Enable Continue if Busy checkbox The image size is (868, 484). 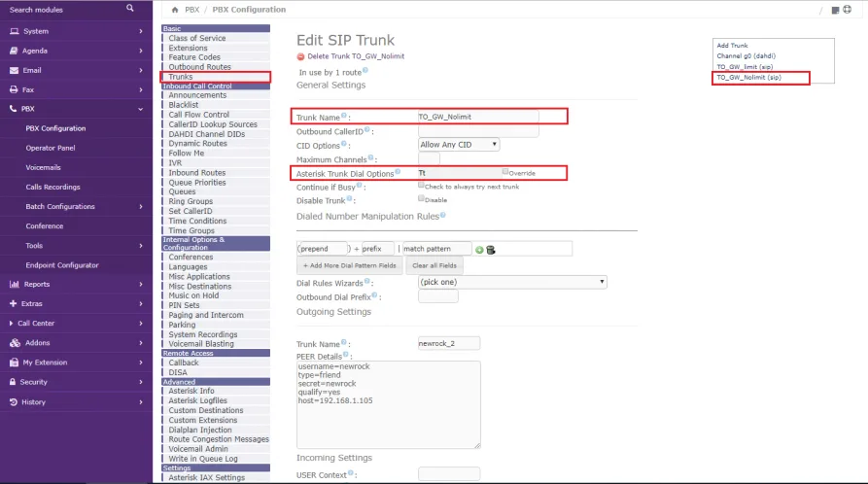[x=421, y=185]
